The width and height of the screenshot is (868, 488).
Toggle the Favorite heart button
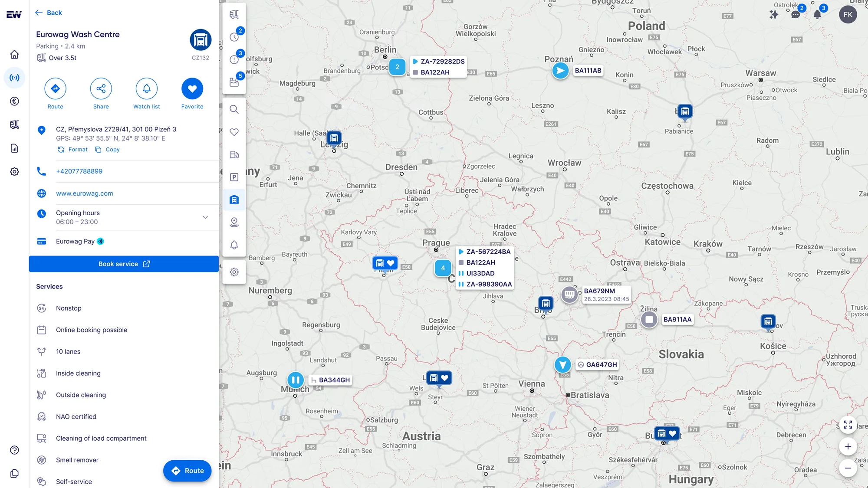192,88
